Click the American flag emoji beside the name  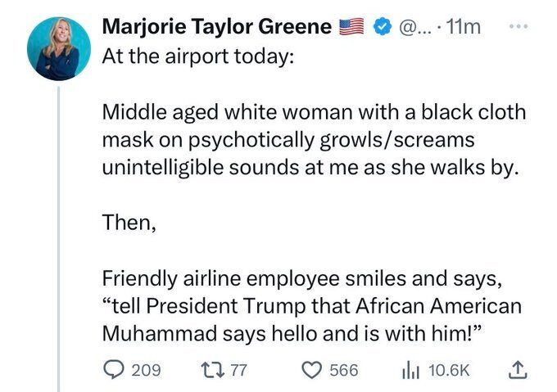point(352,28)
